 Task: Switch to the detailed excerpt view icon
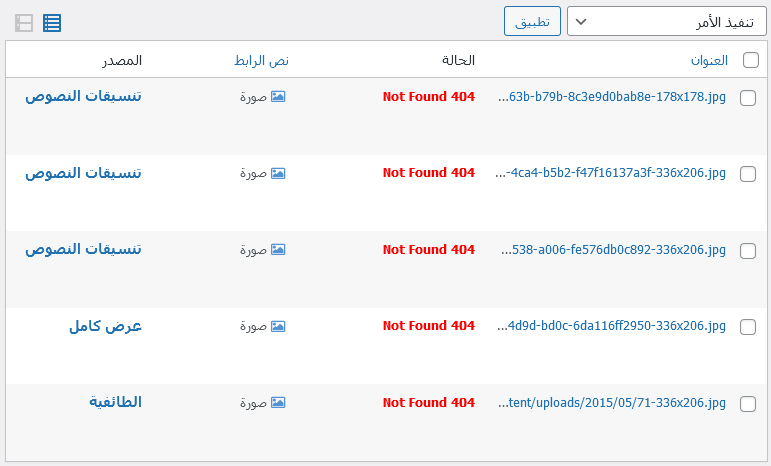pyautogui.click(x=24, y=23)
